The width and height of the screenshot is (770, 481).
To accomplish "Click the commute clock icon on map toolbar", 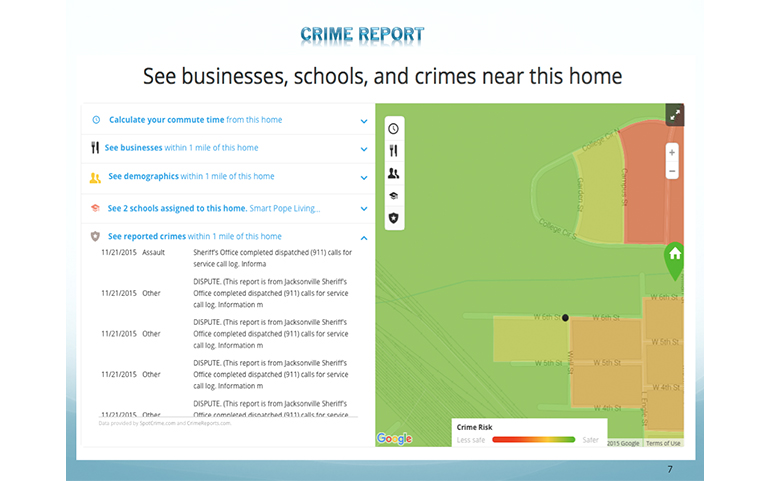I will pos(394,128).
